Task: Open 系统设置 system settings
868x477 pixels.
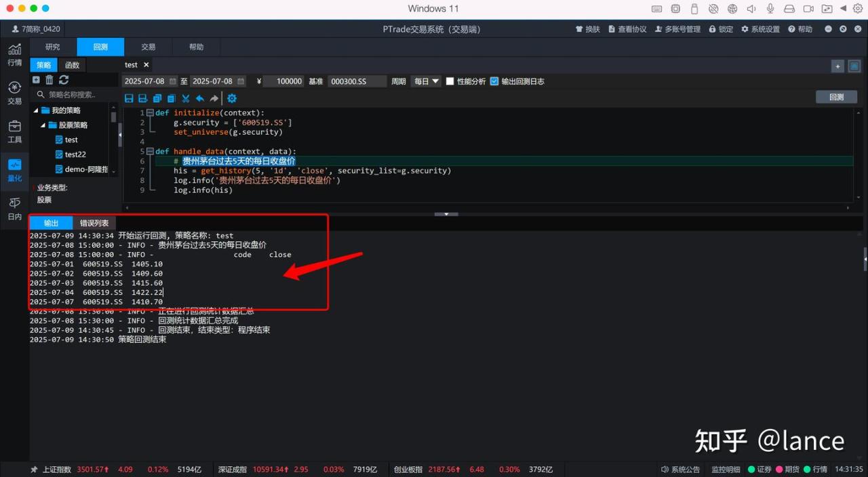Action: [x=761, y=29]
